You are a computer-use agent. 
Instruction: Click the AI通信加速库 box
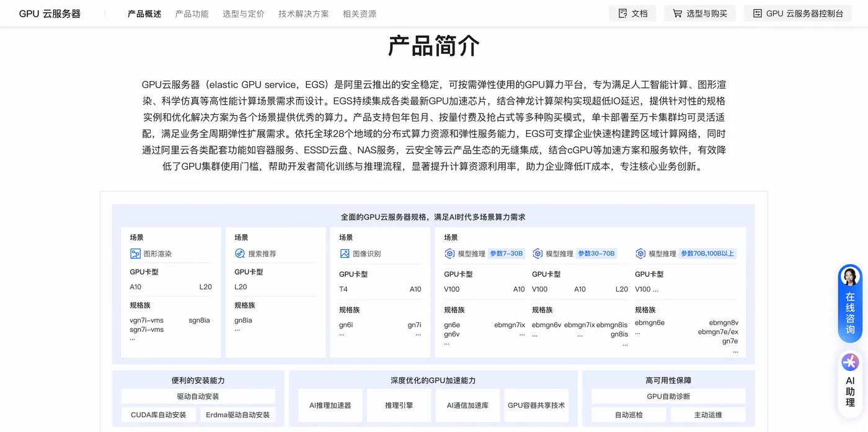tap(467, 405)
